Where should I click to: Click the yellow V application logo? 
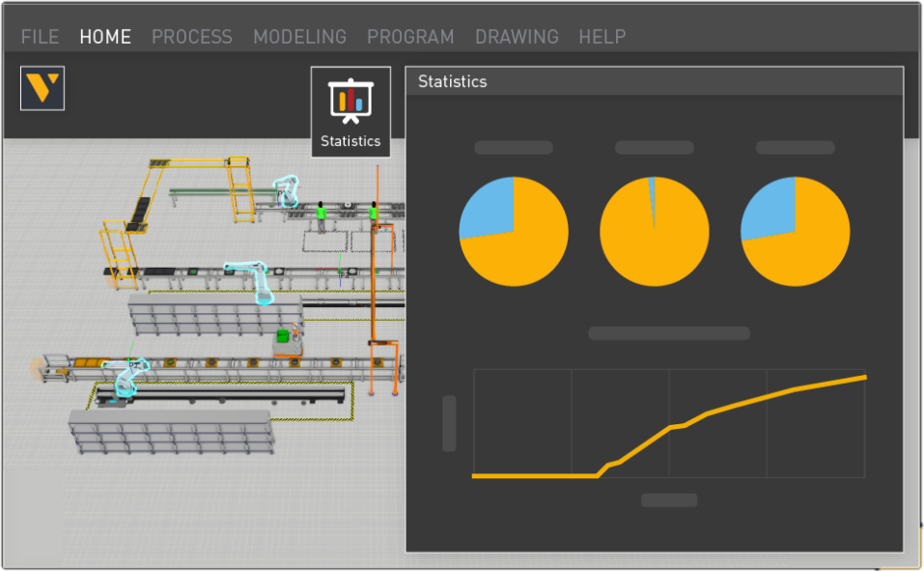(x=42, y=89)
